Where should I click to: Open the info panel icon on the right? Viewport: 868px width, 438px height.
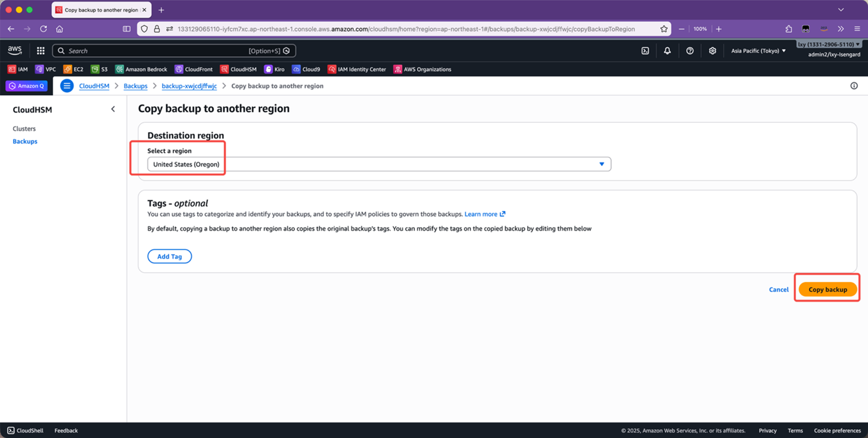pos(854,86)
